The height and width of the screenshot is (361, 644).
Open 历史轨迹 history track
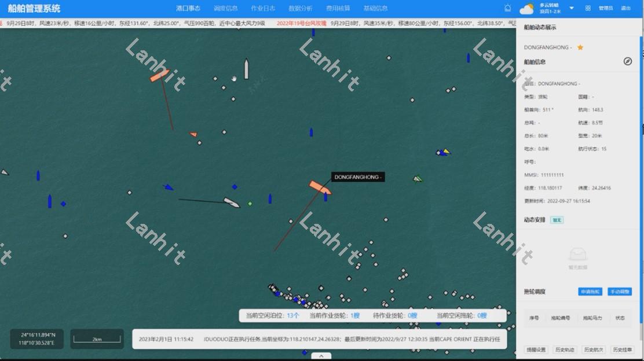(x=565, y=349)
